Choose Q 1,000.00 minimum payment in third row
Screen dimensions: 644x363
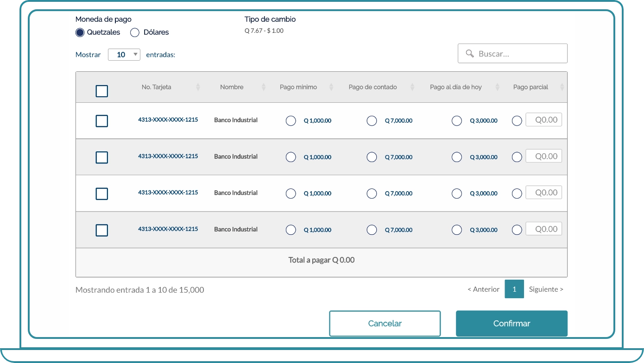(x=291, y=194)
